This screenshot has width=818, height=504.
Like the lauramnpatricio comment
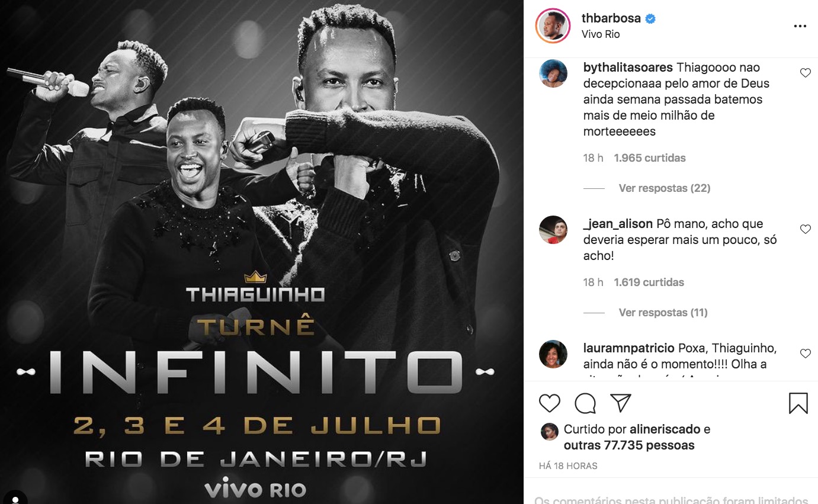click(x=805, y=354)
